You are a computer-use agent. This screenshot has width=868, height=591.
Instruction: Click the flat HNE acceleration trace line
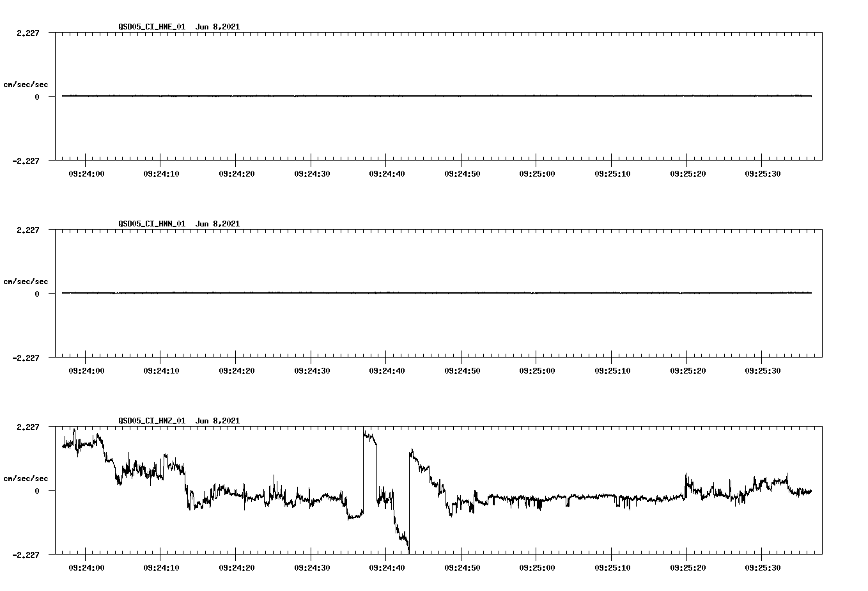click(x=437, y=96)
